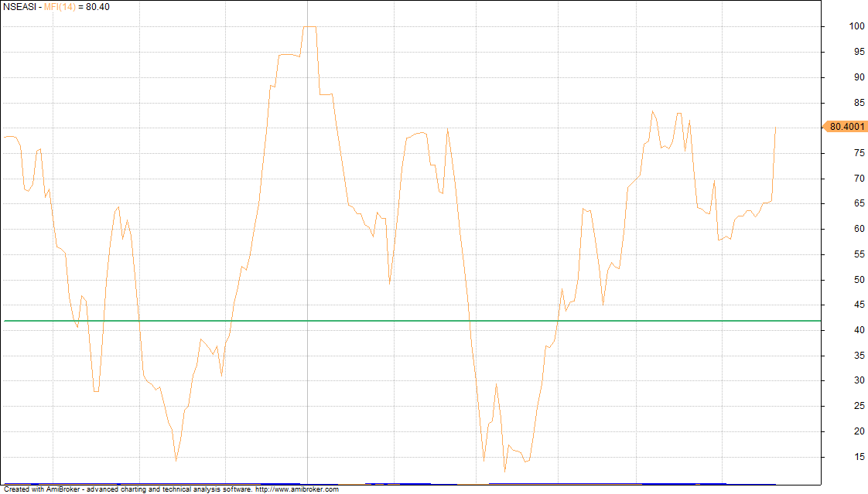Click the 35 axis label
Viewport: 868px width, 494px height.
[859, 355]
